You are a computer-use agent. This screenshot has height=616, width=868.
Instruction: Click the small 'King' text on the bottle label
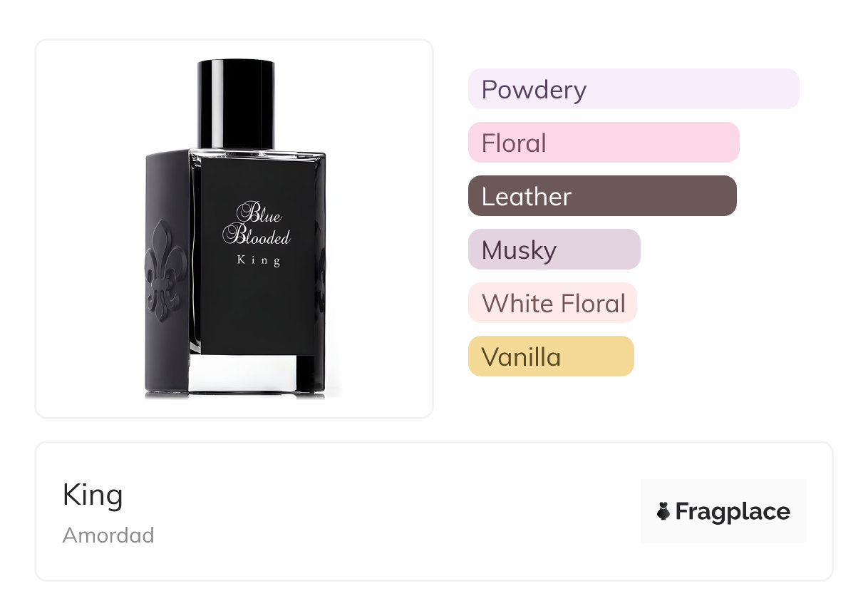259,261
